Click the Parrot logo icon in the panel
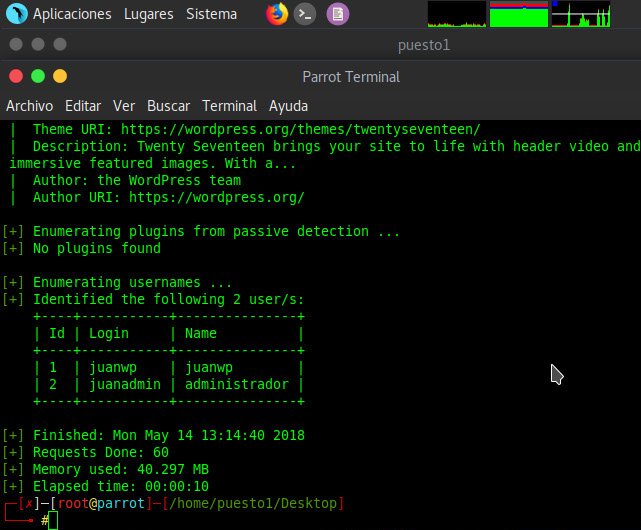The width and height of the screenshot is (641, 530). coord(15,14)
